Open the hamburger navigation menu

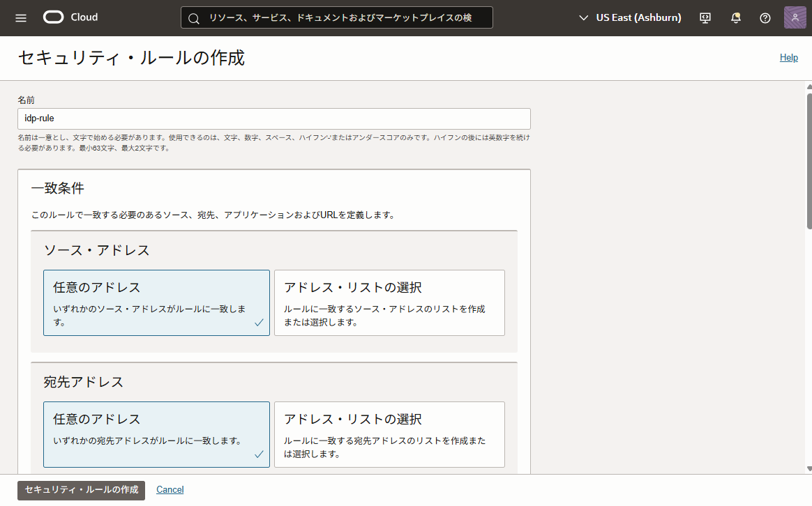click(21, 17)
